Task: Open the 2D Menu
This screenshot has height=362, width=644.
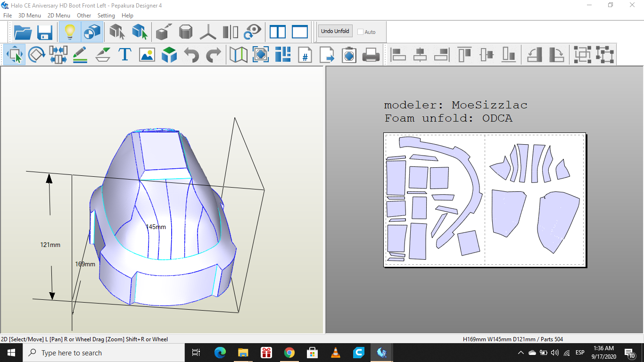Action: tap(58, 16)
